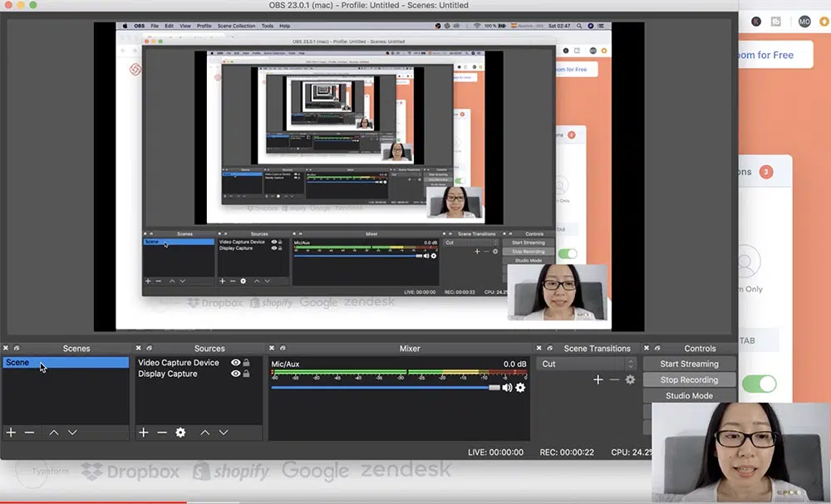Click the red 3 badge in the browser panel
This screenshot has width=831, height=504.
coord(766,172)
